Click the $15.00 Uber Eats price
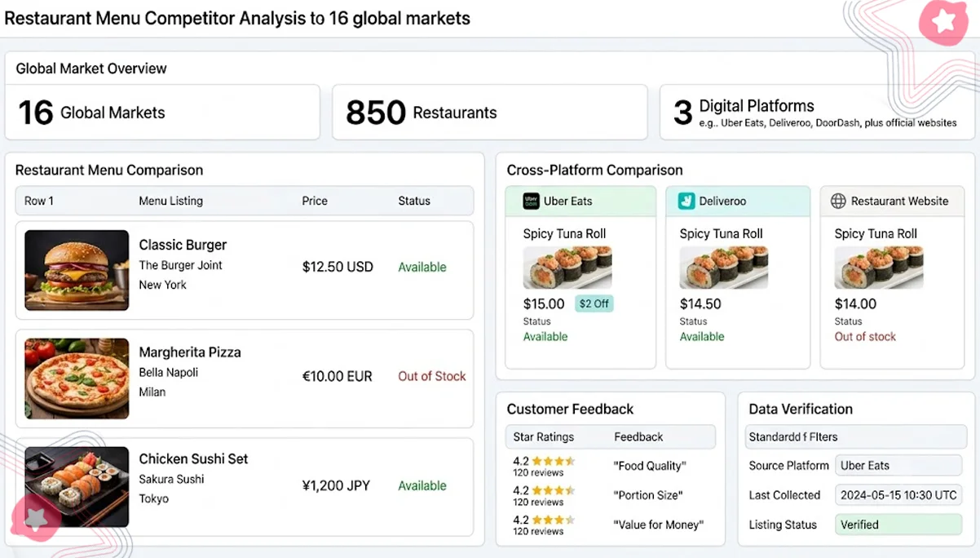This screenshot has width=980, height=558. click(x=544, y=303)
